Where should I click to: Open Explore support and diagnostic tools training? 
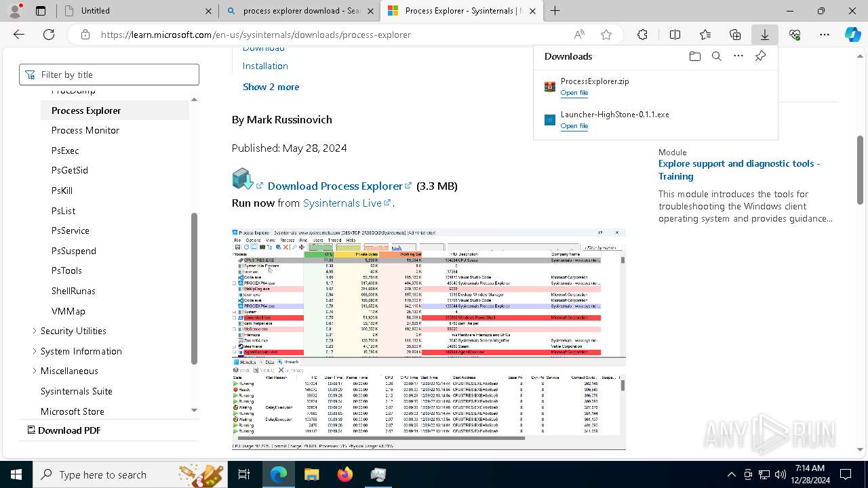tap(739, 169)
